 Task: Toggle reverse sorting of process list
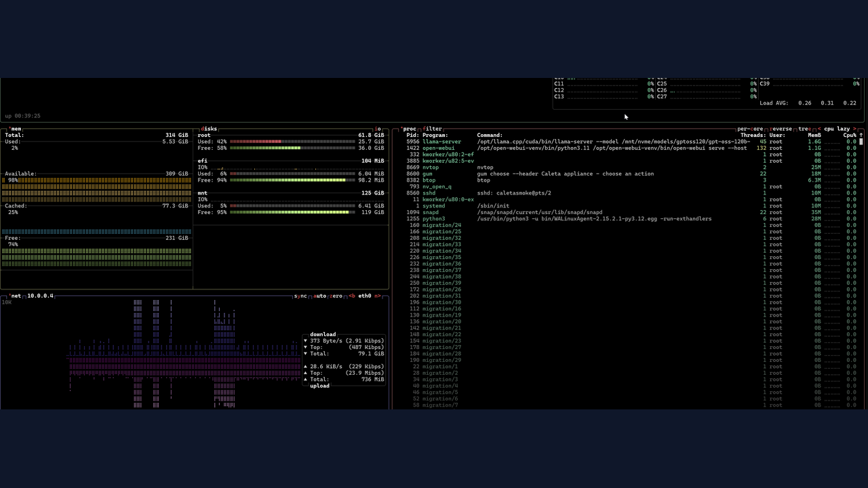(781, 129)
